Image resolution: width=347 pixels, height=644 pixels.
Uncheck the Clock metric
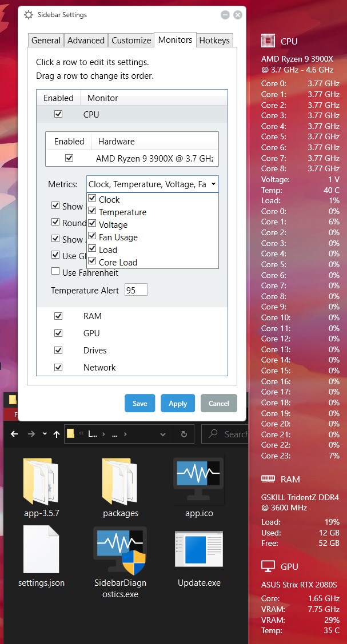pos(93,199)
